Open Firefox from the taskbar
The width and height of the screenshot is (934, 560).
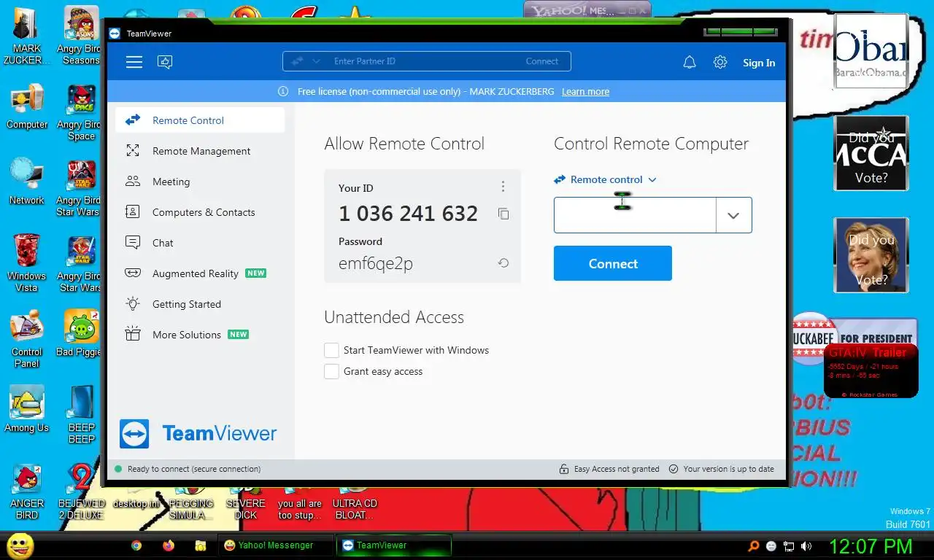169,545
